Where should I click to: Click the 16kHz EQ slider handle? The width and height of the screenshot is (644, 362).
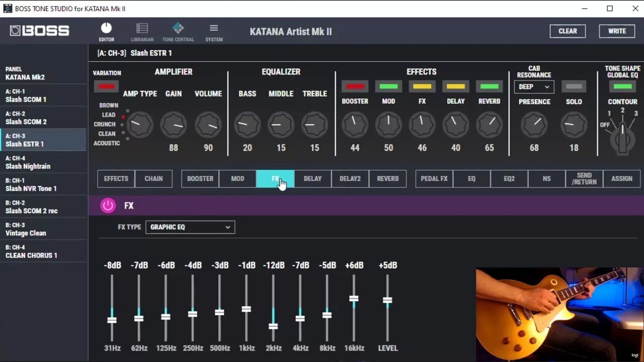[x=354, y=299]
